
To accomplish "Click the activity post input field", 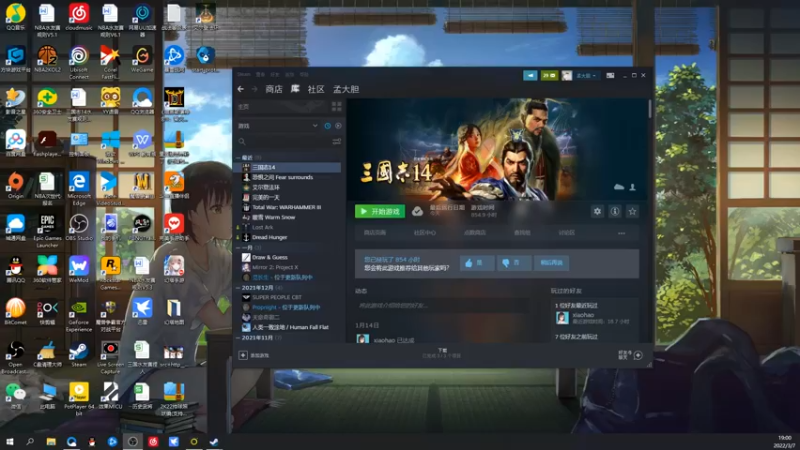I will click(x=442, y=305).
